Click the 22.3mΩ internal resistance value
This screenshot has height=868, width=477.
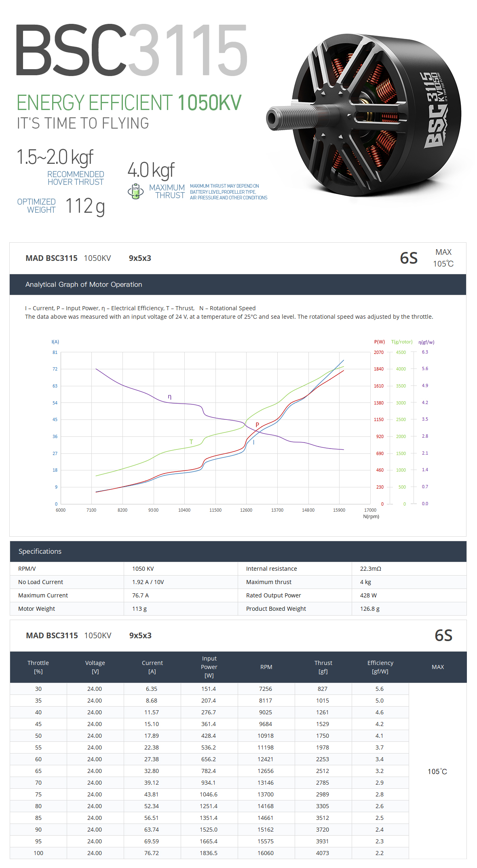coord(370,569)
